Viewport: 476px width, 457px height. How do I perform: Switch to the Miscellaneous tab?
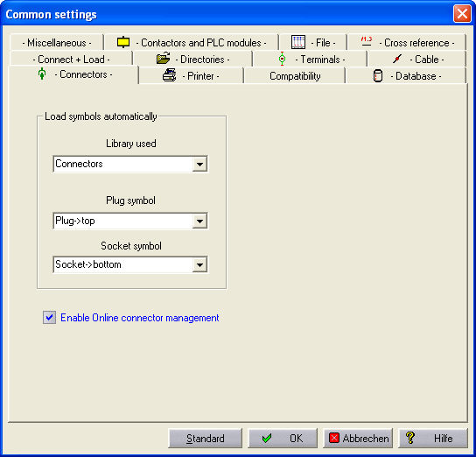tap(57, 43)
